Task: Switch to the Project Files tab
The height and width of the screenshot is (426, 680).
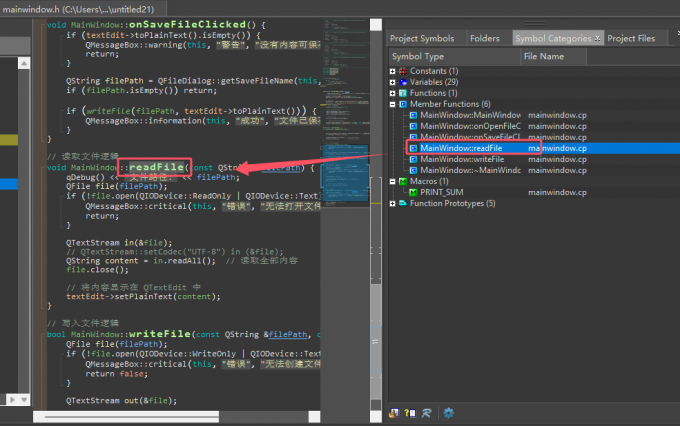Action: 631,39
